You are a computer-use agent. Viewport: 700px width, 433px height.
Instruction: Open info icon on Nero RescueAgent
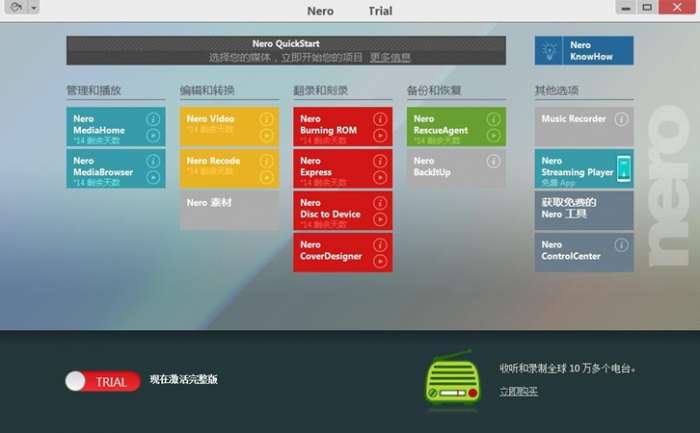[x=493, y=119]
